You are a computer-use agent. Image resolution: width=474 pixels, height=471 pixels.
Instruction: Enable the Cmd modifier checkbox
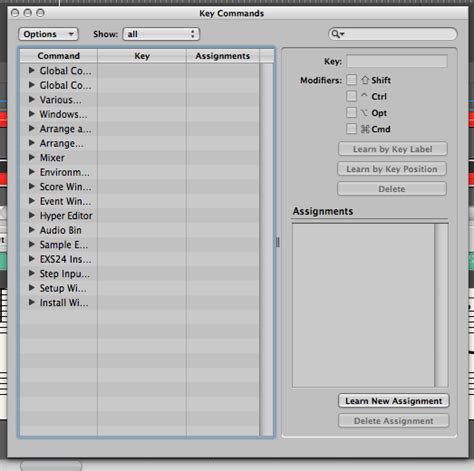[x=351, y=129]
